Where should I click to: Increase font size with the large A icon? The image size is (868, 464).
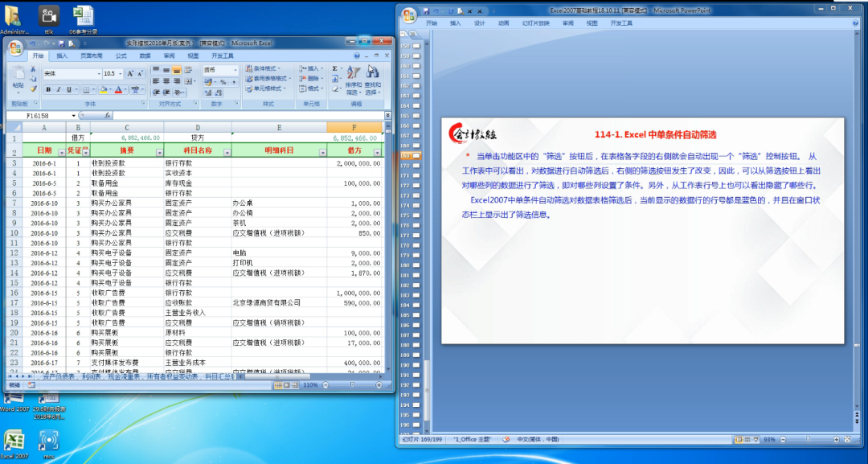130,74
